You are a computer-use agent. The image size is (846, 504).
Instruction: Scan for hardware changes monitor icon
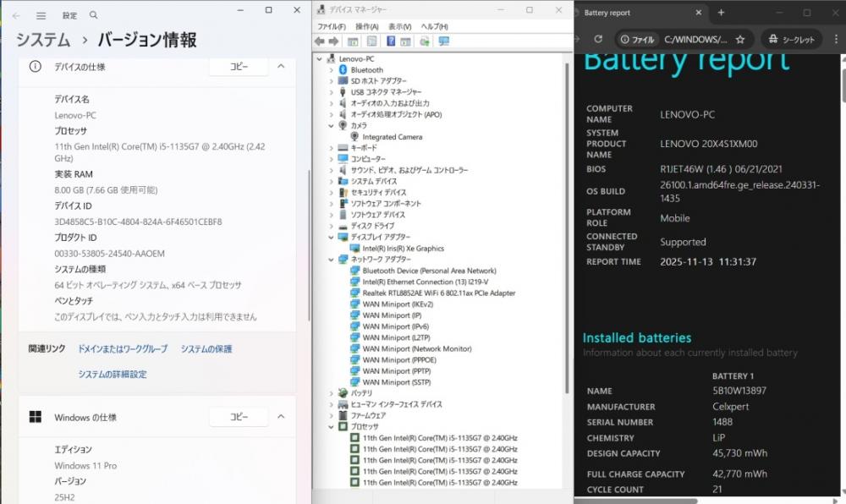tap(444, 41)
